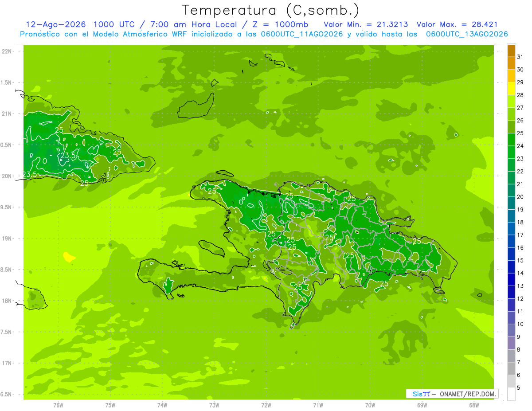Click the 19N latitude axis label
The image size is (532, 411).
[7, 239]
